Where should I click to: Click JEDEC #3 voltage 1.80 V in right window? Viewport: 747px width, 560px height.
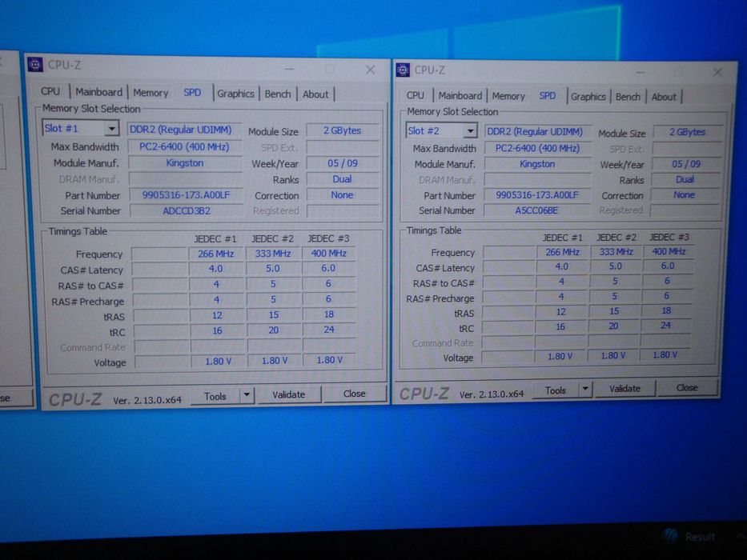665,354
